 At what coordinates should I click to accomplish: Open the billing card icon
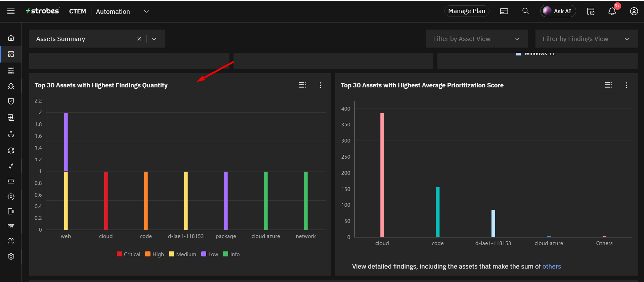[504, 11]
